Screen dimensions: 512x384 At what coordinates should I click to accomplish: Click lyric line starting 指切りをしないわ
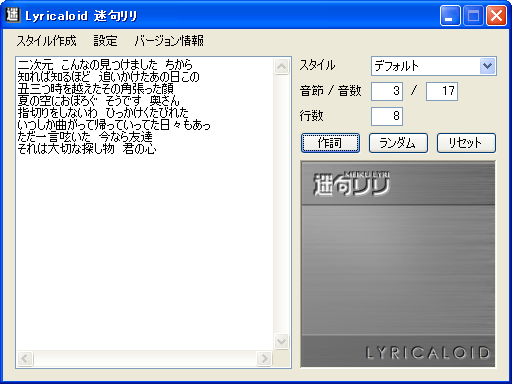click(x=103, y=113)
